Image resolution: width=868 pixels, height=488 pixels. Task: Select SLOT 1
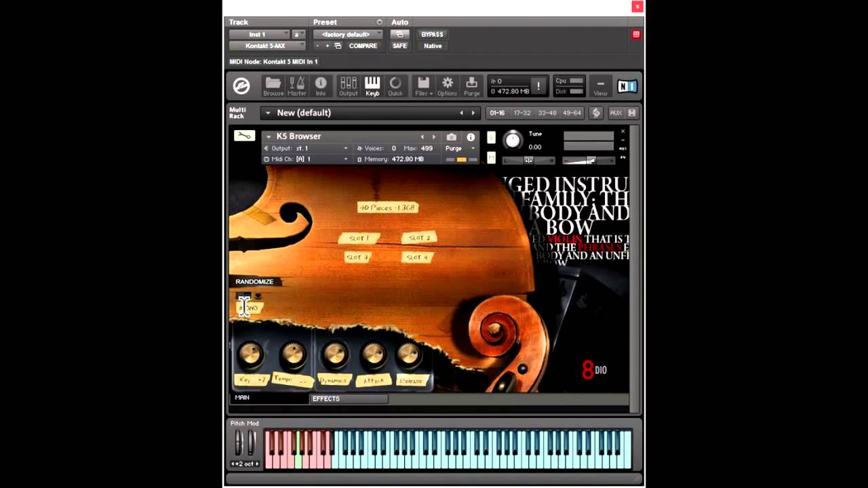pos(359,239)
